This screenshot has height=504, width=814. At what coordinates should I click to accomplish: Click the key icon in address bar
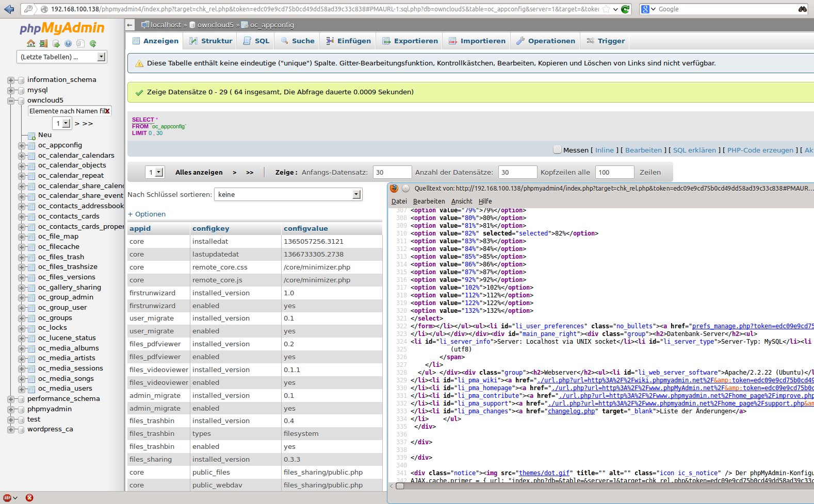28,9
